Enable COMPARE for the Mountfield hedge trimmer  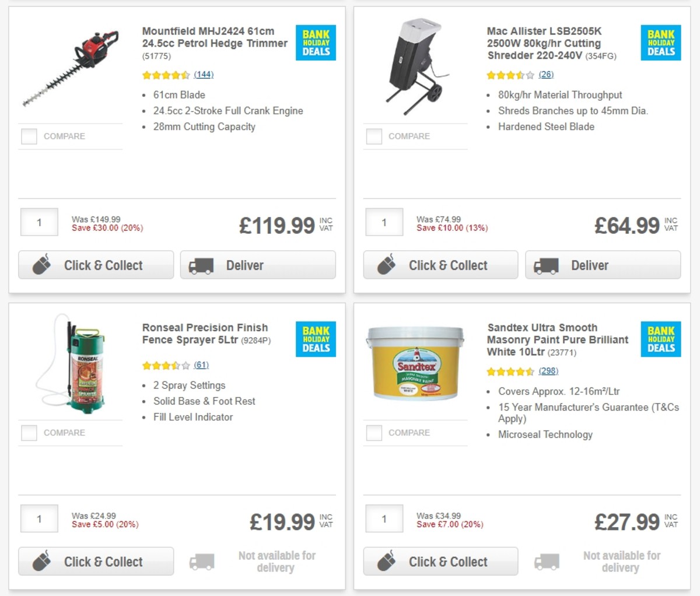coord(29,136)
